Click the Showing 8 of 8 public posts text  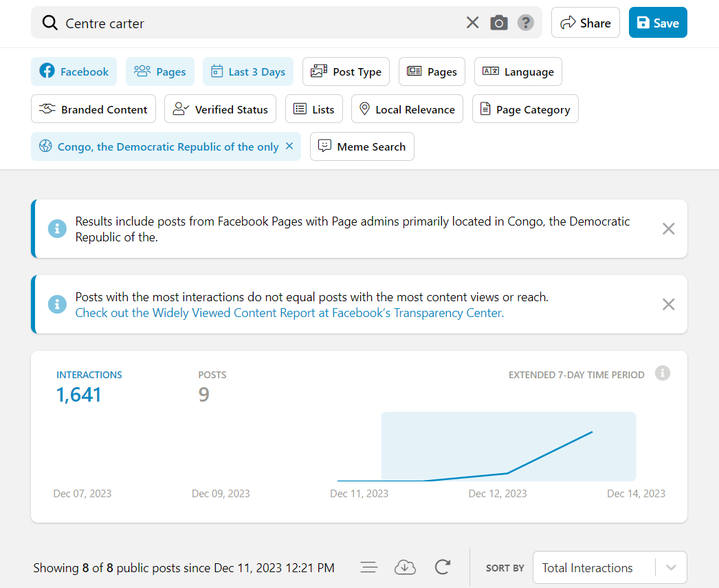[184, 568]
